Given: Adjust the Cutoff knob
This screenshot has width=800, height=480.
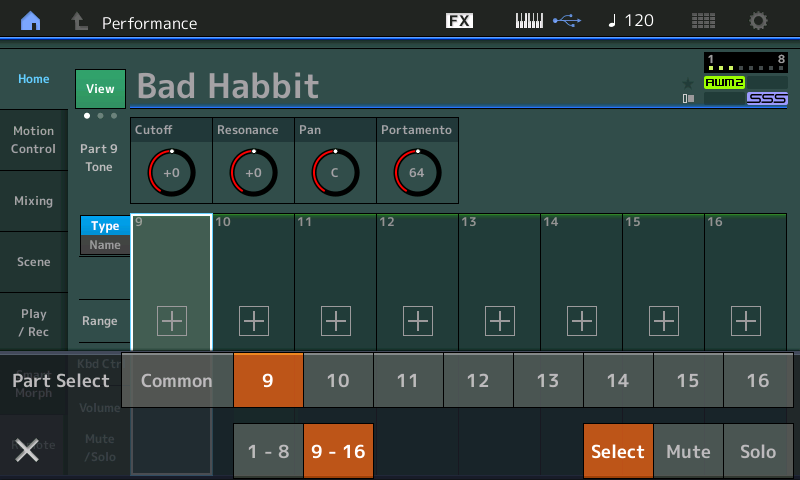Looking at the screenshot, I should 171,172.
